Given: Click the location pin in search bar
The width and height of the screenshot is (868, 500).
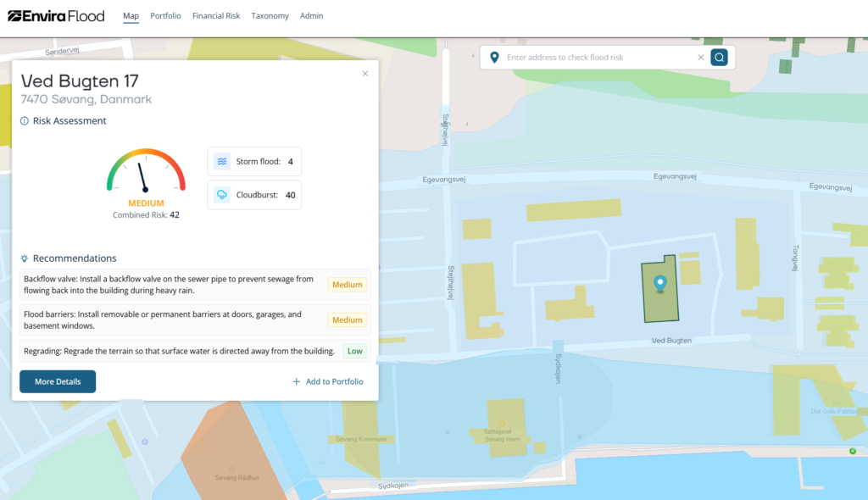Looking at the screenshot, I should [494, 57].
